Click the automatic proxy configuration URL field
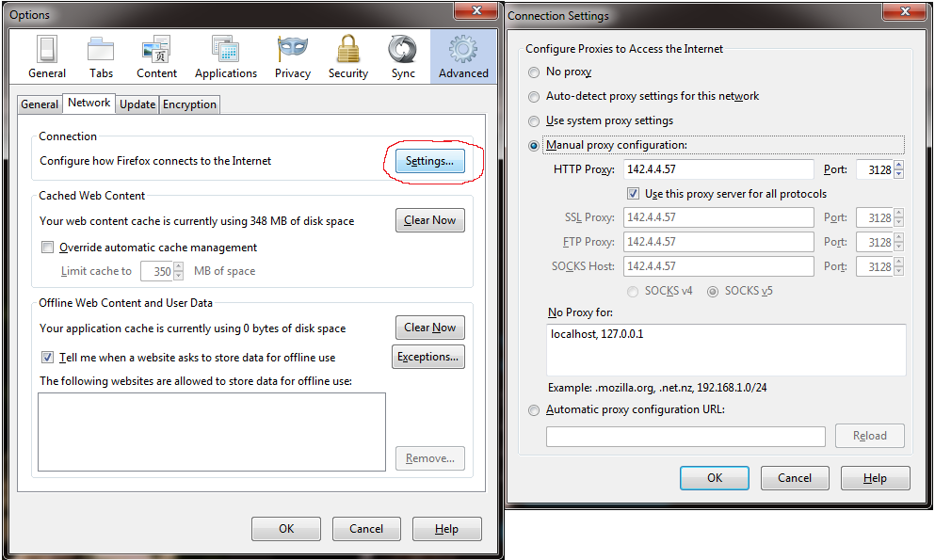Viewport: 935px width, 560px height. pos(685,437)
